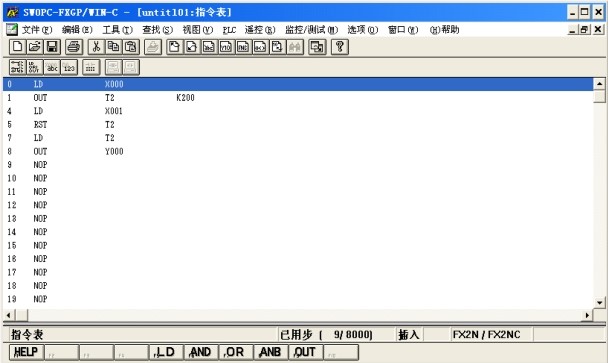Click the horizontal scrollbar right arrow
This screenshot has width=608, height=363.
click(587, 315)
